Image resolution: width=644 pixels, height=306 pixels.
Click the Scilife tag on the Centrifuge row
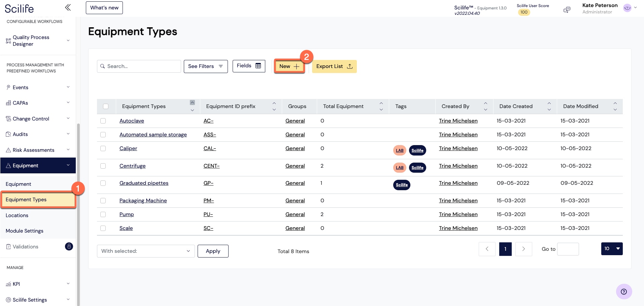[417, 168]
